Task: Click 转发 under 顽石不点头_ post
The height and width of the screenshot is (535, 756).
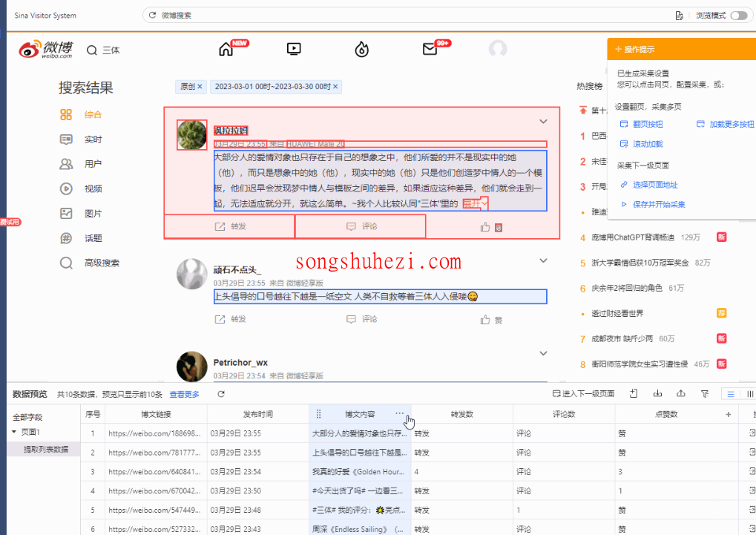Action: [x=230, y=319]
